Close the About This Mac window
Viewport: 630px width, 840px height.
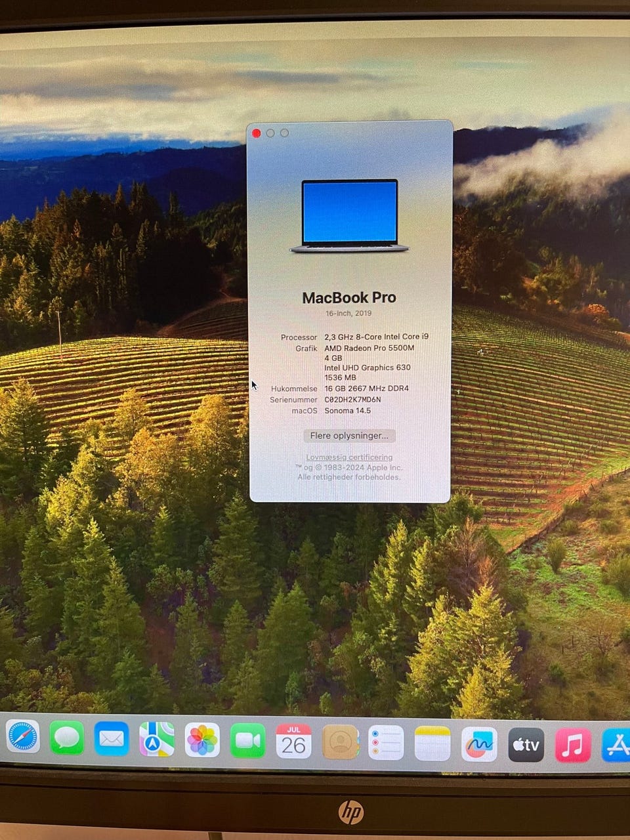coord(257,133)
